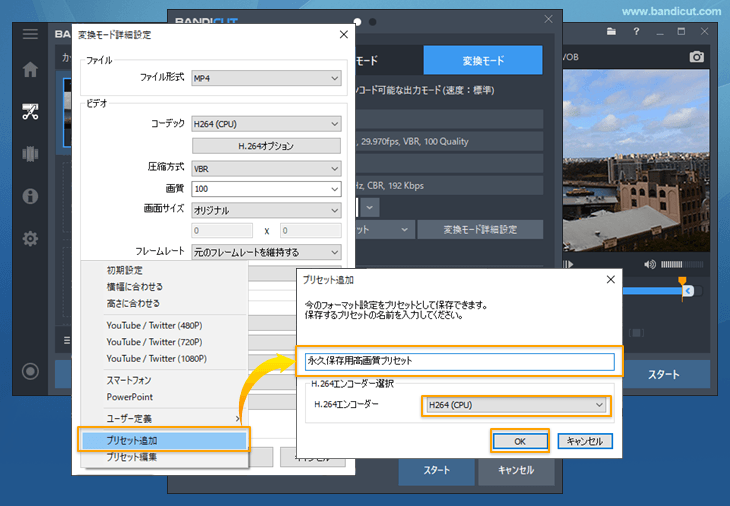Close the 変換モード詳細設定 dialog
Image resolution: width=730 pixels, height=506 pixels.
[x=344, y=34]
